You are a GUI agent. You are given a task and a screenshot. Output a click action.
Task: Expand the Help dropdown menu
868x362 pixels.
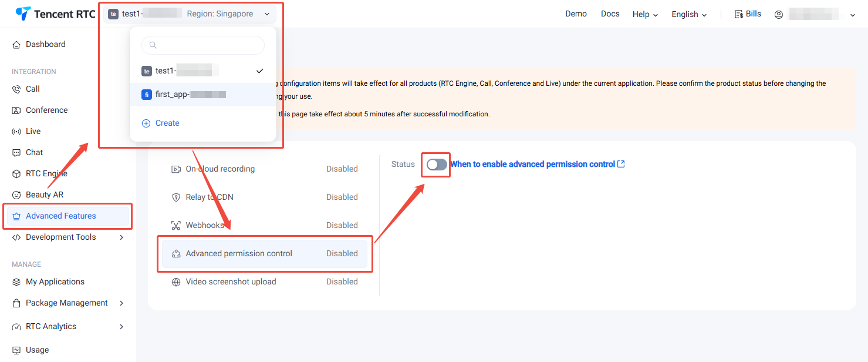(645, 14)
